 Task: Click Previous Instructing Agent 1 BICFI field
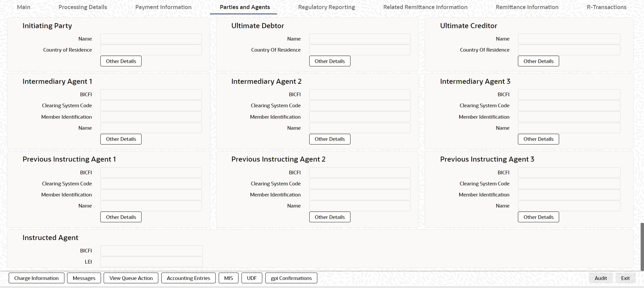point(151,173)
